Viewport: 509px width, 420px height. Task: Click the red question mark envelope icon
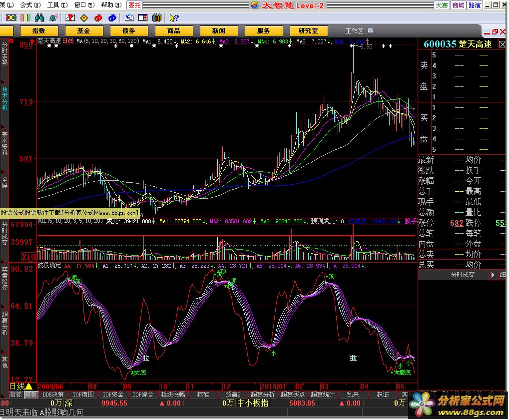[70, 18]
